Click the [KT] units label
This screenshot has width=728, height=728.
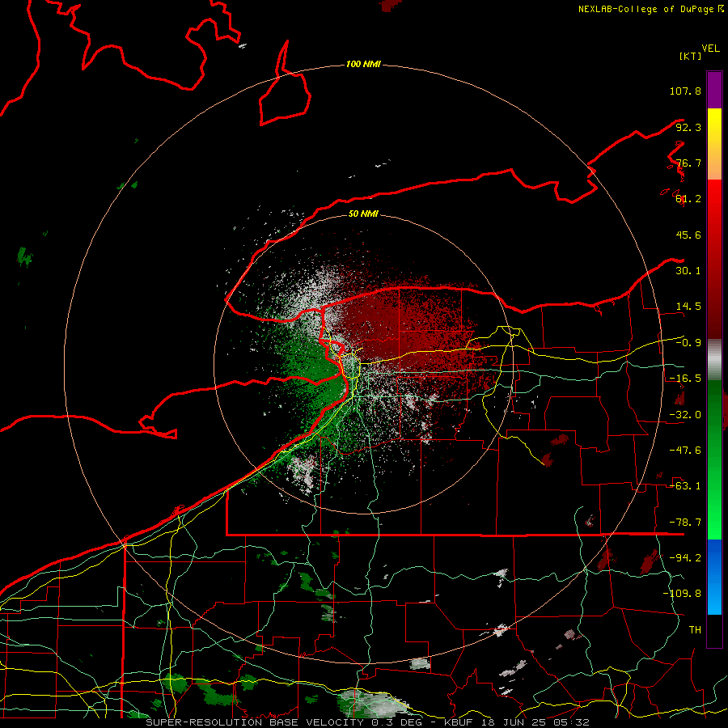coord(691,56)
